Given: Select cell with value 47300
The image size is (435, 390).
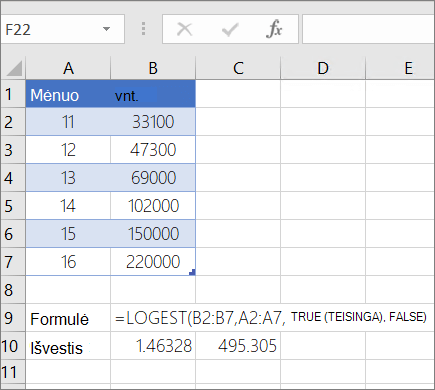Looking at the screenshot, I should coord(153,150).
